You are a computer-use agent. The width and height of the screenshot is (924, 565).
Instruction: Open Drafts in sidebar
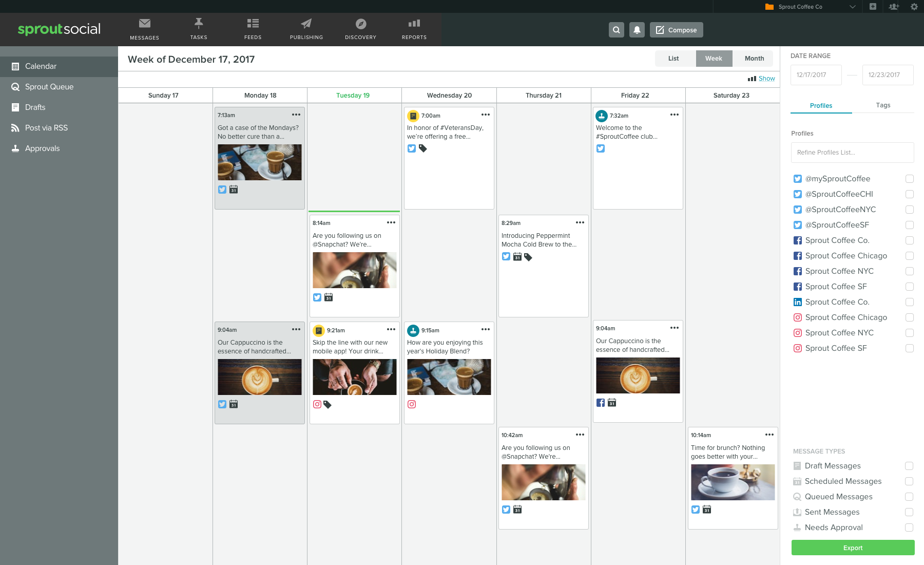[x=59, y=107]
